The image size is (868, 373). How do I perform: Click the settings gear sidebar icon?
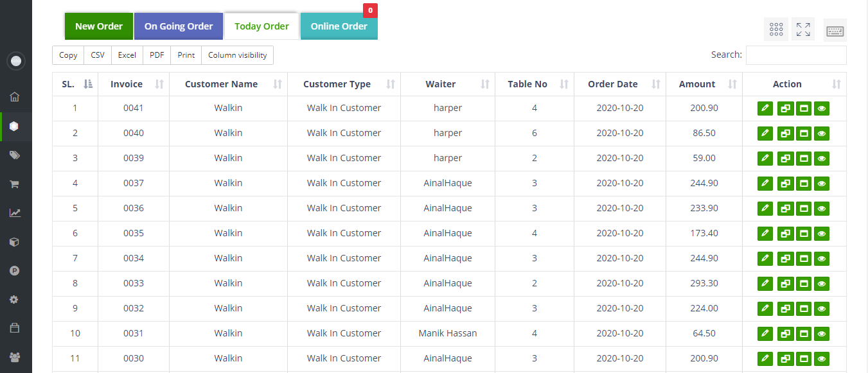(x=15, y=300)
